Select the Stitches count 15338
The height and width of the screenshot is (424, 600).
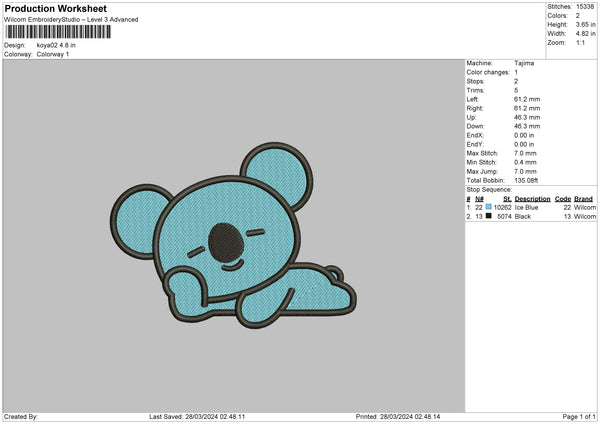(x=586, y=7)
